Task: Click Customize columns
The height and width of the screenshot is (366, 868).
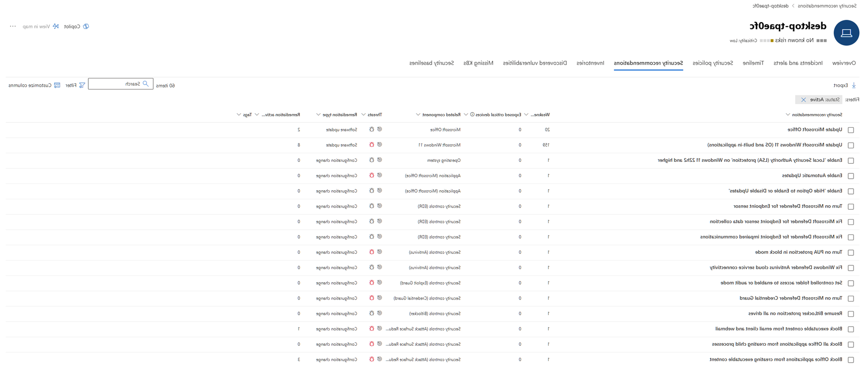Action: (x=34, y=85)
